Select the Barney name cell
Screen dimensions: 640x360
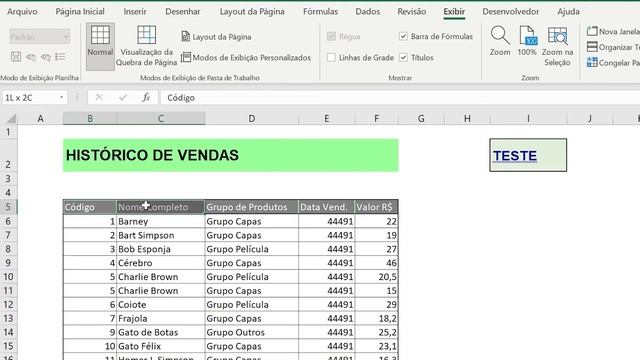160,221
